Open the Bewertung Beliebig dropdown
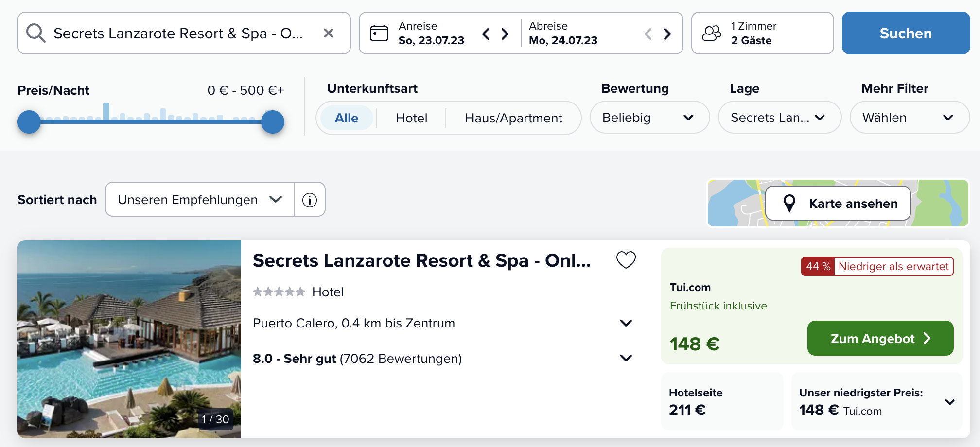Image resolution: width=980 pixels, height=447 pixels. pyautogui.click(x=649, y=118)
